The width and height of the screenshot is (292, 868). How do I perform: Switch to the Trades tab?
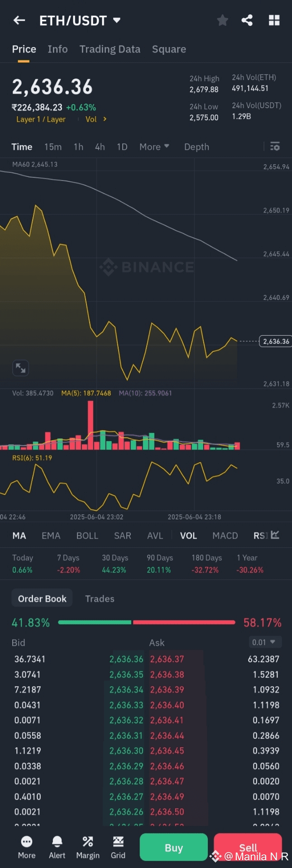[100, 599]
